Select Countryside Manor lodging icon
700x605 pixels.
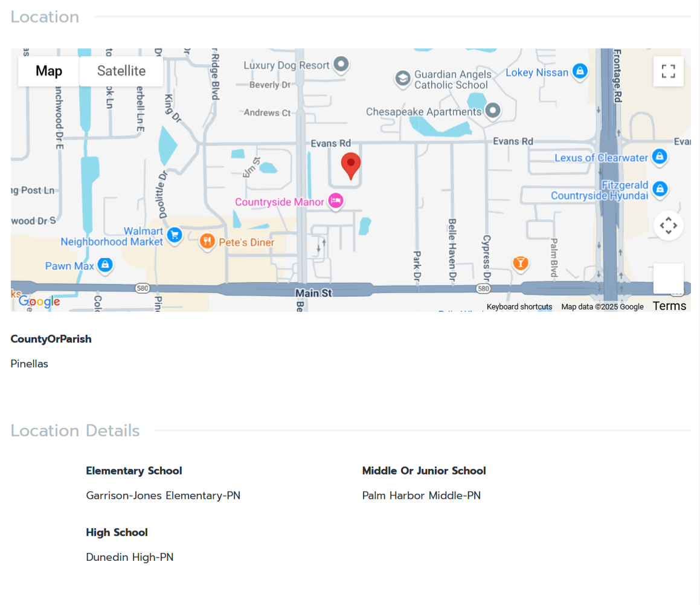336,201
